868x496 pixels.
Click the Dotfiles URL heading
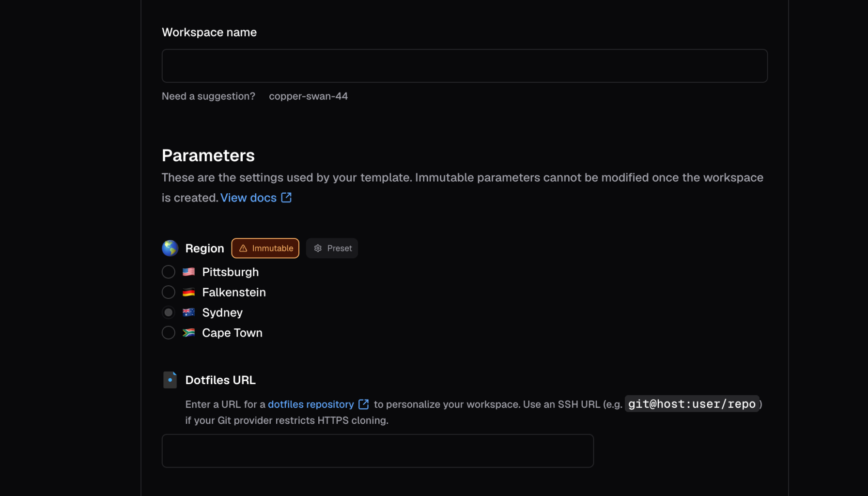(x=220, y=380)
